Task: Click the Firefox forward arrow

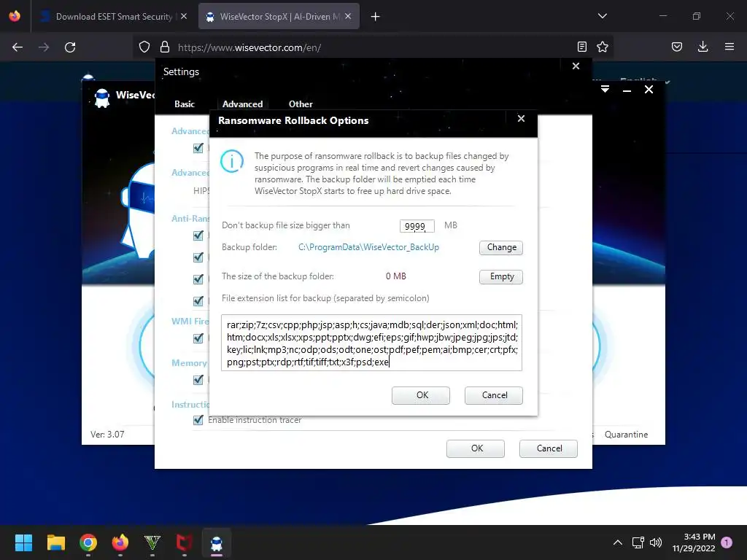Action: pos(44,47)
